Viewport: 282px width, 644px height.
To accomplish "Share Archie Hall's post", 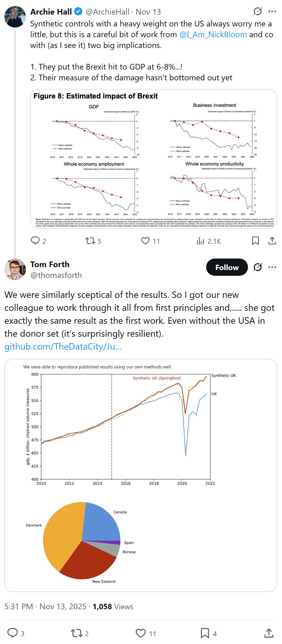I will [272, 241].
